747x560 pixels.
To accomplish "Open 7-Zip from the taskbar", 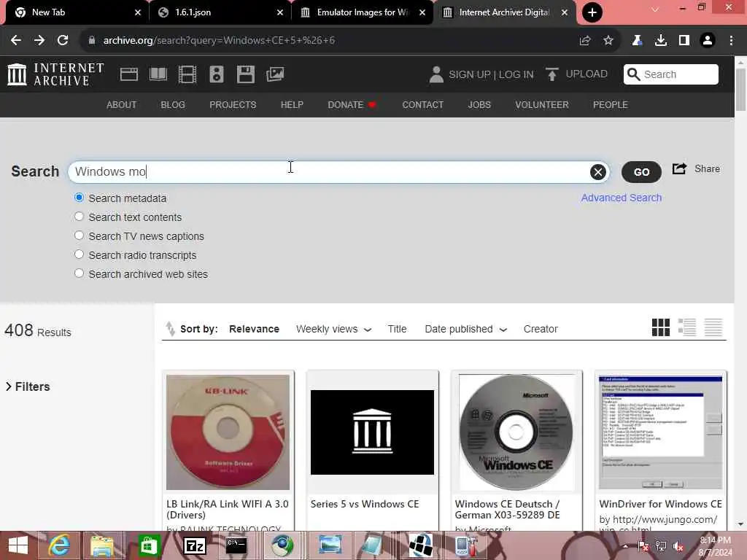I will pyautogui.click(x=194, y=545).
